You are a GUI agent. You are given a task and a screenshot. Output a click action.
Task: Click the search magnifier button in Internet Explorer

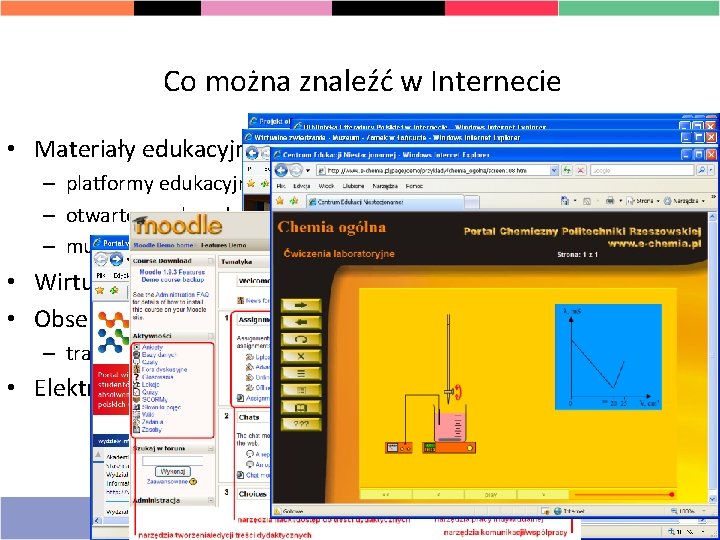(702, 170)
